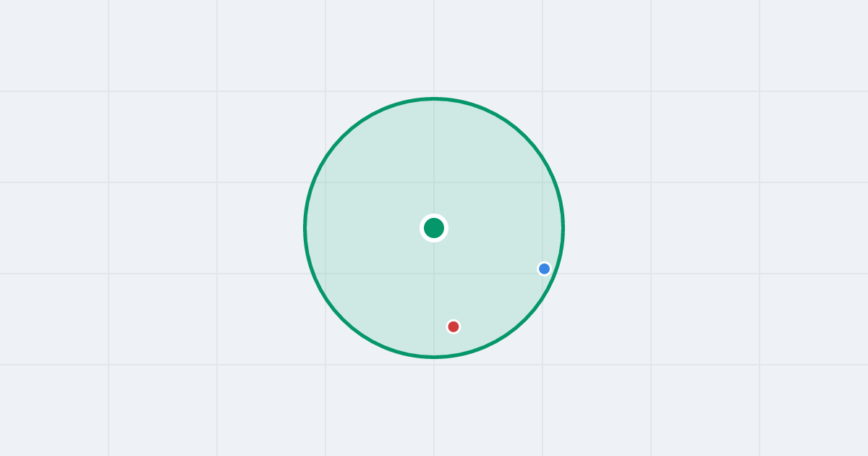868x456 pixels.
Task: Click the circle outline nearest the blue dot
Action: (555, 272)
